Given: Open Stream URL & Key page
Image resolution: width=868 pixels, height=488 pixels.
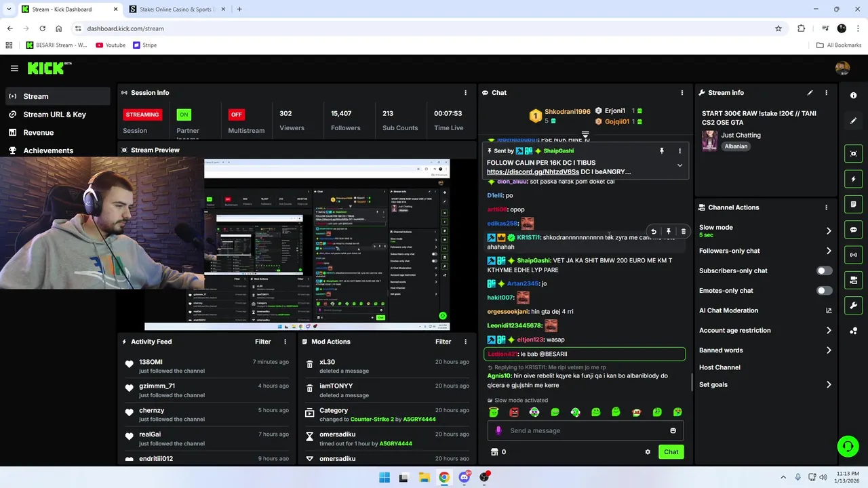Looking at the screenshot, I should [x=56, y=115].
